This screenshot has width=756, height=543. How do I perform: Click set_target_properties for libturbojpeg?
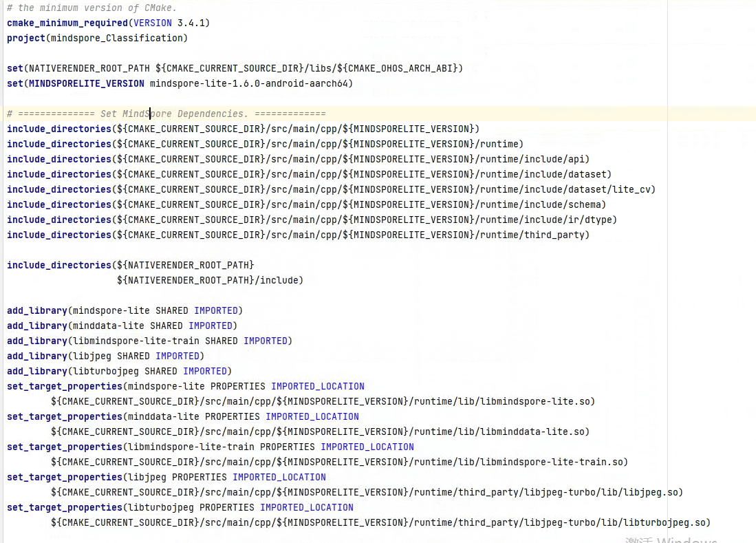point(180,507)
